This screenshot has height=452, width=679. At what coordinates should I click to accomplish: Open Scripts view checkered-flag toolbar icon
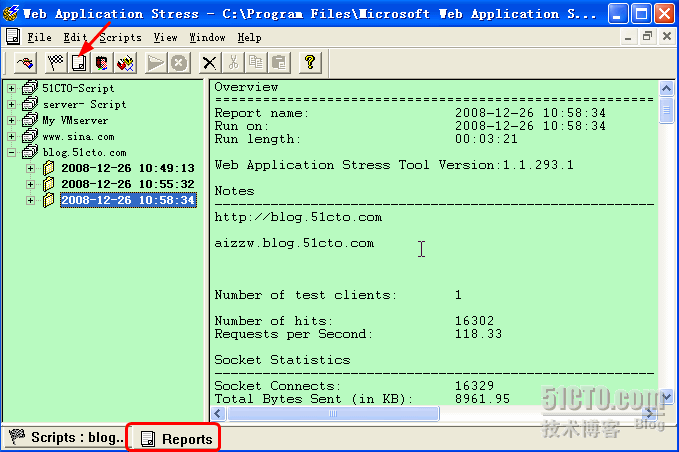click(x=56, y=63)
